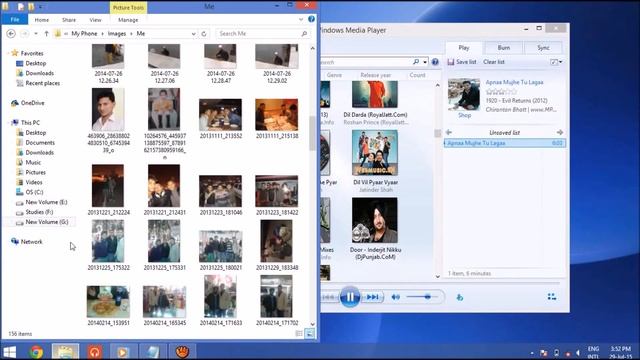
Task: Select Studies (F:) drive
Action: tap(39, 212)
